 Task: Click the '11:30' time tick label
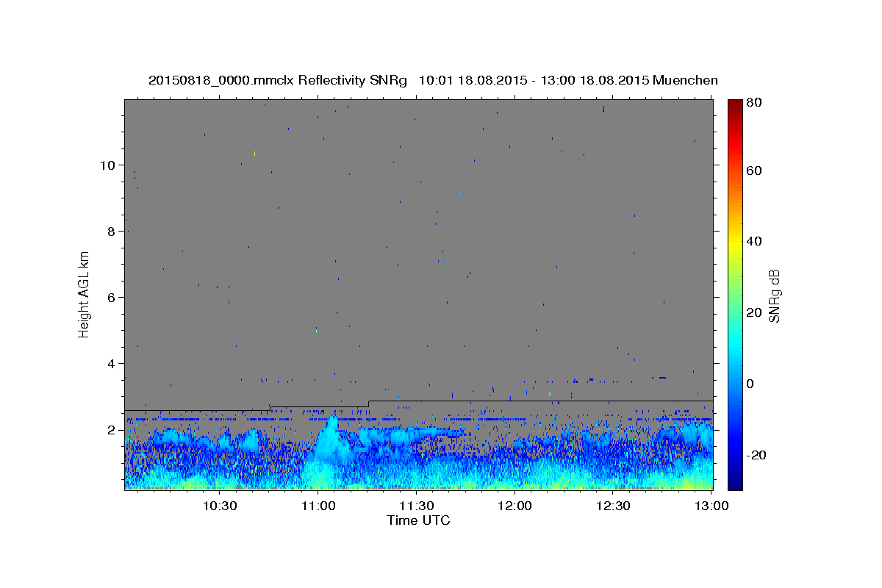click(x=416, y=506)
